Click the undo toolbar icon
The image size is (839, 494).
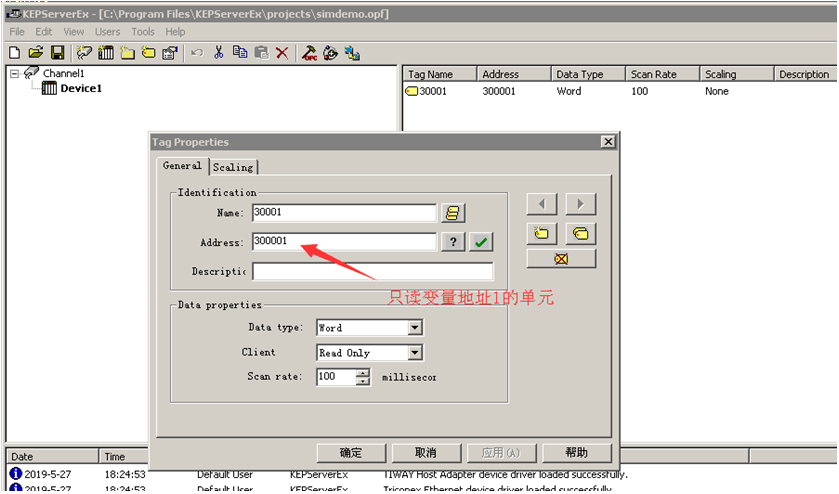coord(197,52)
